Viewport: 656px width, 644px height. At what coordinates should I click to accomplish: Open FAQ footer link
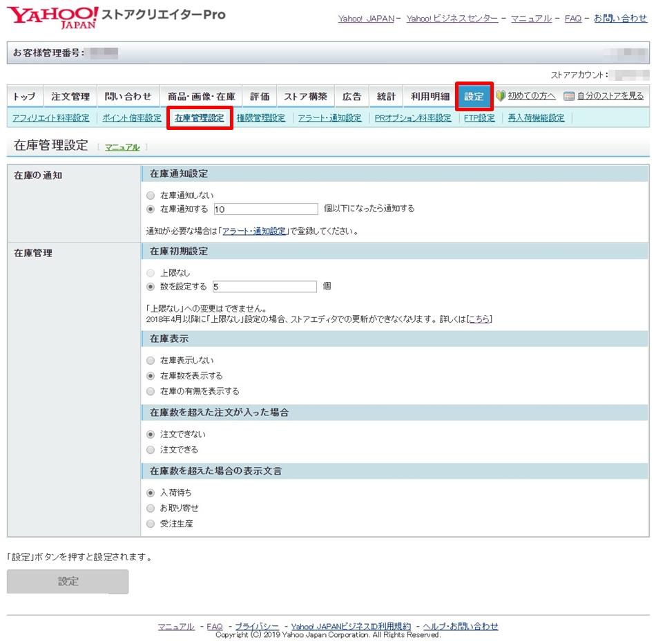215,627
